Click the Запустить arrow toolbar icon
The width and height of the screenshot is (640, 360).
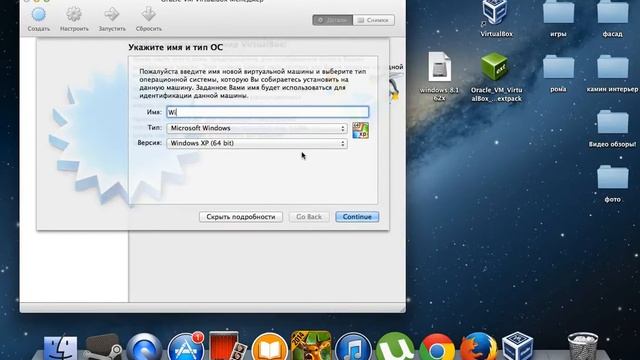pos(112,15)
